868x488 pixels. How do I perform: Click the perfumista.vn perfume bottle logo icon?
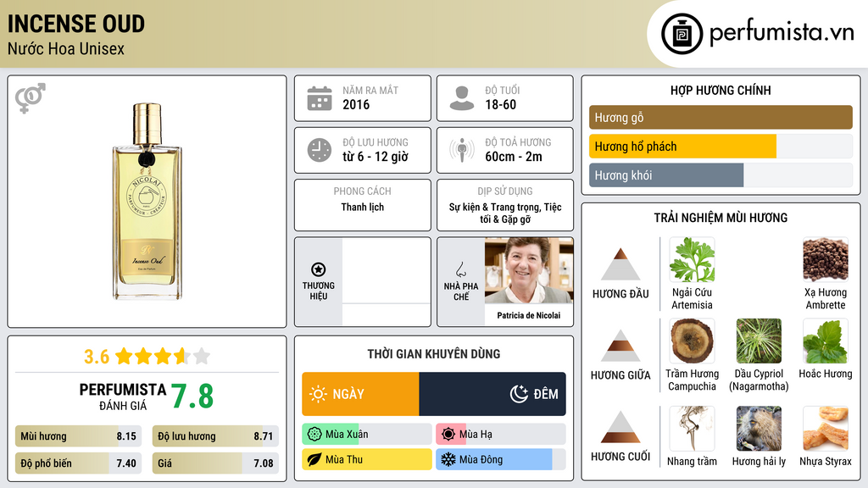[682, 34]
